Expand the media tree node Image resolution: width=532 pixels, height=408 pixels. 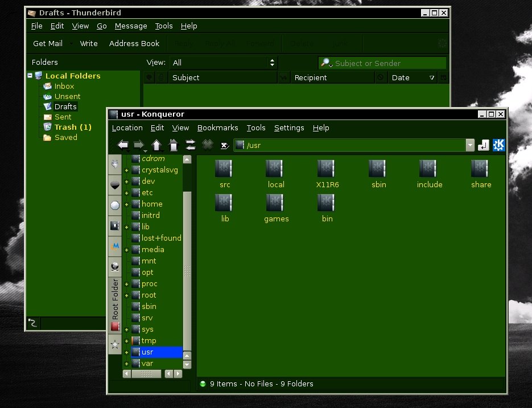coord(126,250)
